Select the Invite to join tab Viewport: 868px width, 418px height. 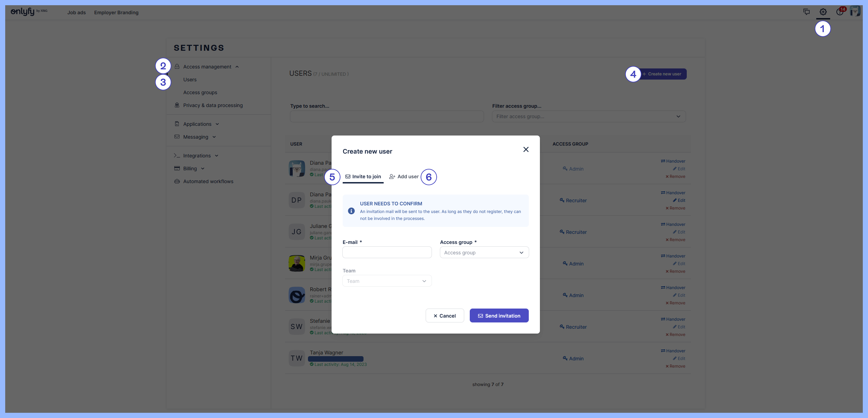click(x=363, y=177)
